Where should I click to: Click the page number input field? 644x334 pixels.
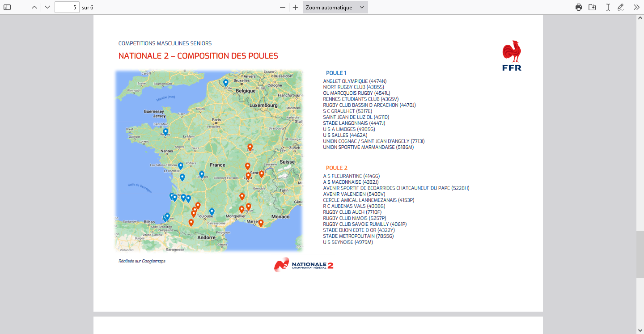tap(67, 7)
